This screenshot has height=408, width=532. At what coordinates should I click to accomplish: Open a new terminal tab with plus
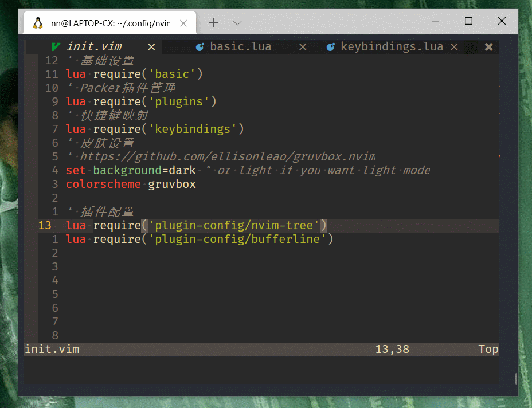click(x=213, y=23)
